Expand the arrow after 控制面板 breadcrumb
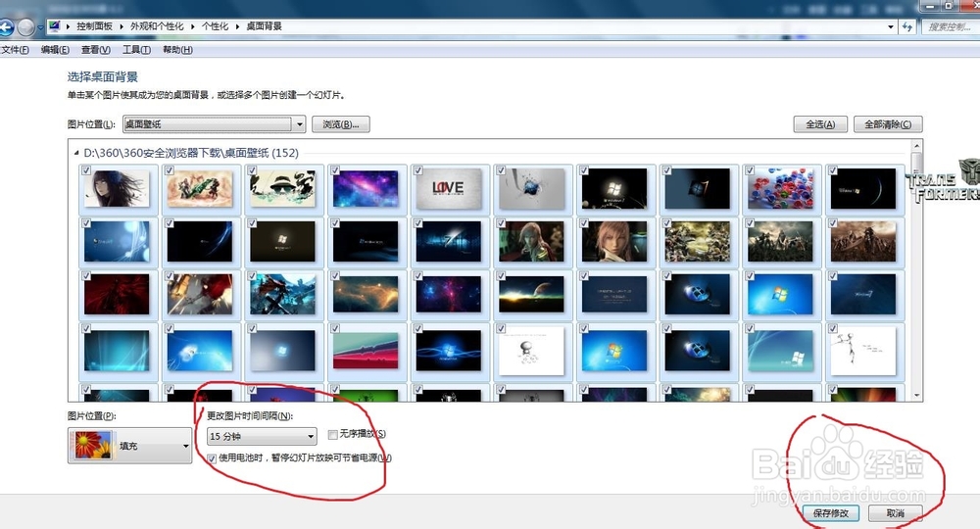Image resolution: width=980 pixels, height=529 pixels. 122,26
